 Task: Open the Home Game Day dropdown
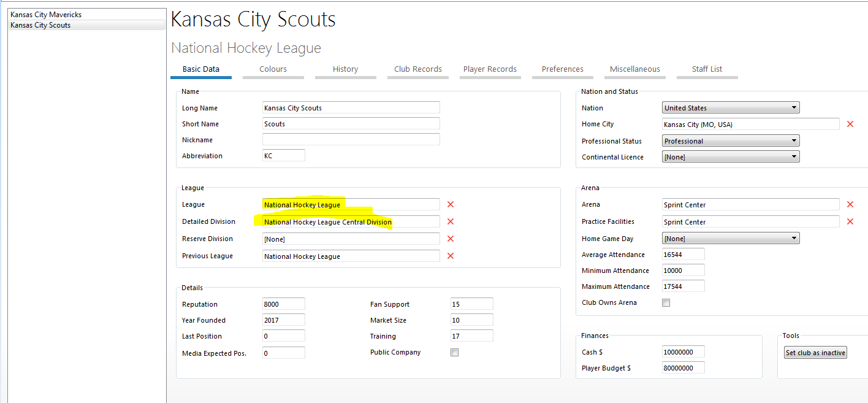(x=731, y=238)
